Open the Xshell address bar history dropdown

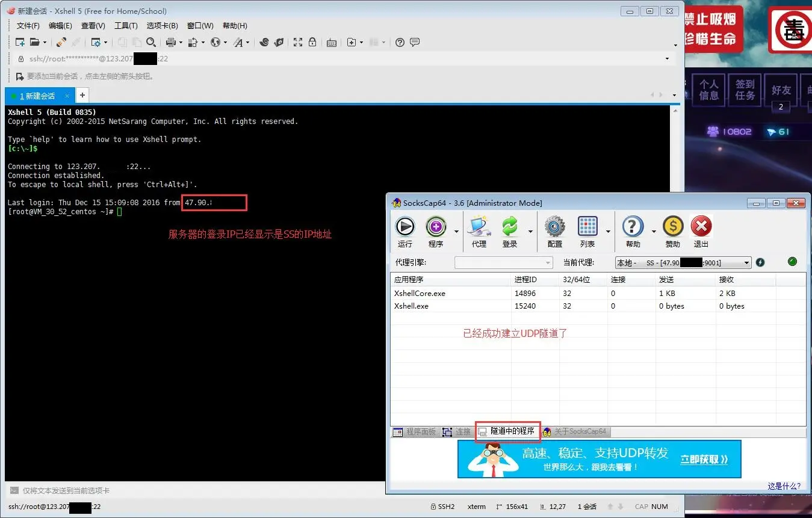[667, 59]
